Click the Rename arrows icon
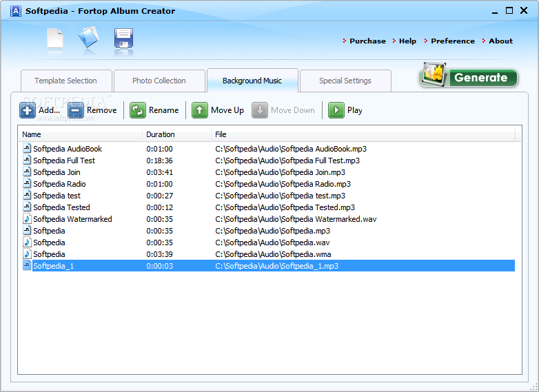Screen dimensions: 539x392 [138, 110]
